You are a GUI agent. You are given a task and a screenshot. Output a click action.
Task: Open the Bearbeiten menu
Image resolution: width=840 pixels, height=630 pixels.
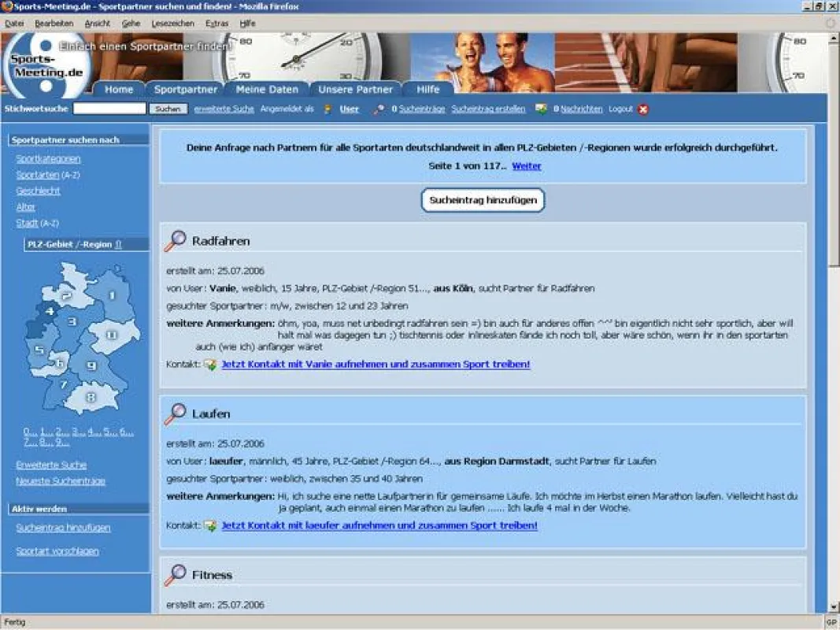pyautogui.click(x=54, y=24)
